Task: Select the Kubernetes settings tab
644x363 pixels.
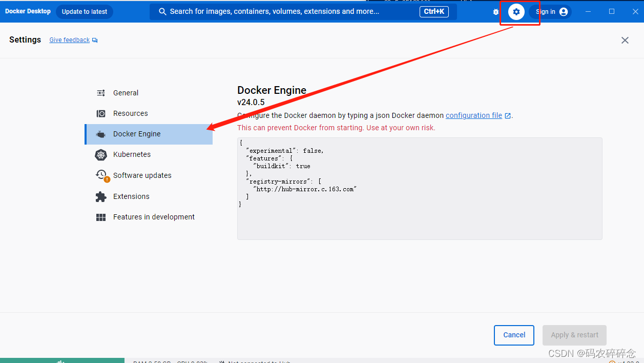Action: 149,154
